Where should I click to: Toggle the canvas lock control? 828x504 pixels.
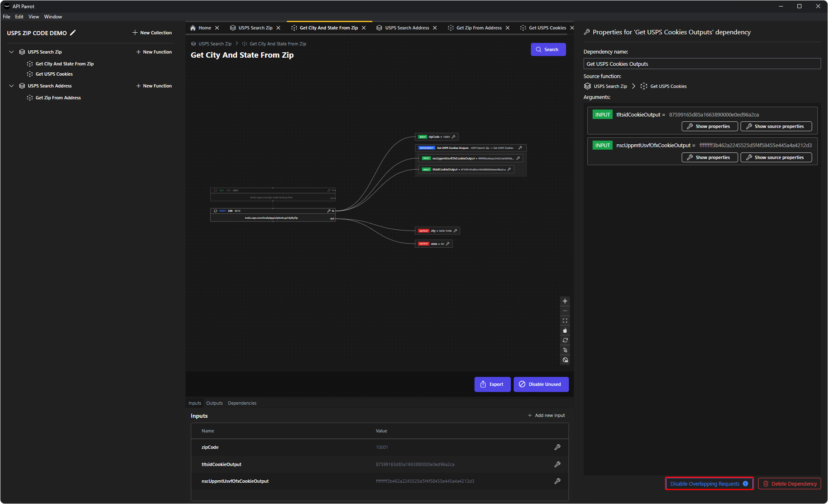(x=565, y=331)
